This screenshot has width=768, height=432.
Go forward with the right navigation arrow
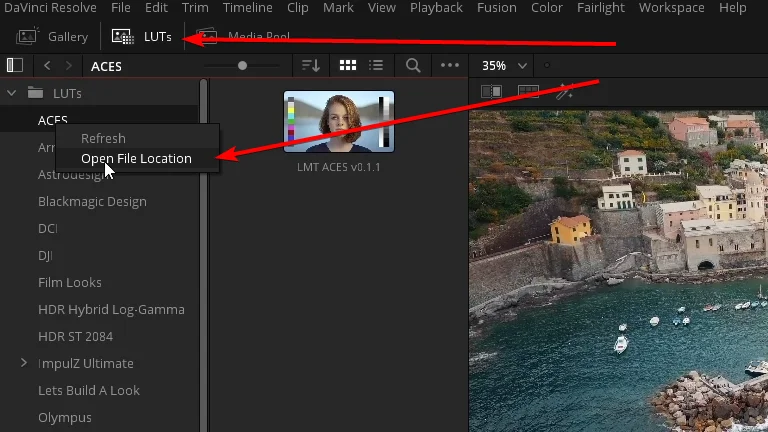tap(69, 66)
